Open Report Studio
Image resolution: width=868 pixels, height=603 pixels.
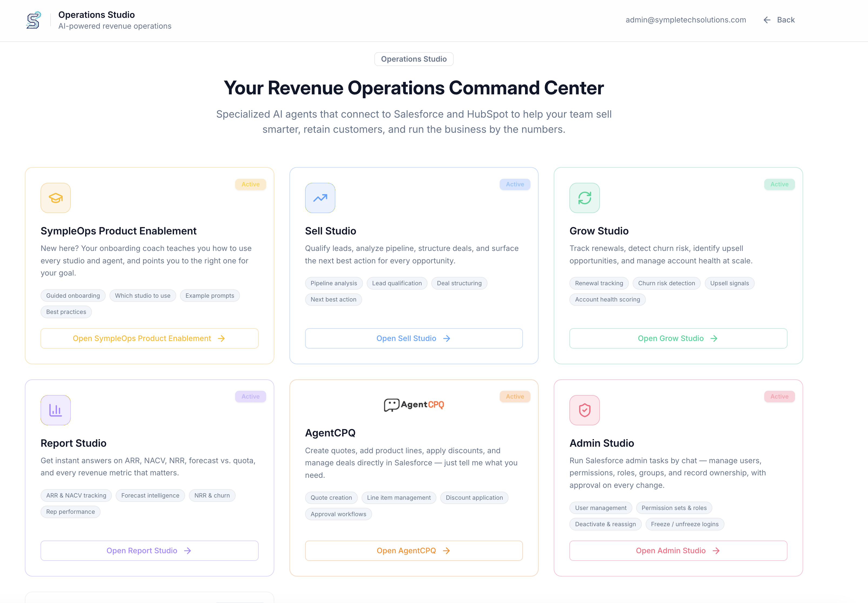coord(149,551)
